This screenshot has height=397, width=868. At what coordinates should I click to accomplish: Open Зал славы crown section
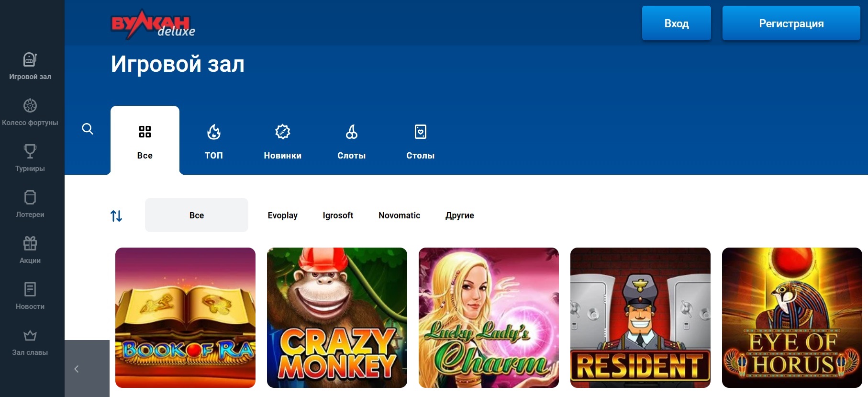30,342
